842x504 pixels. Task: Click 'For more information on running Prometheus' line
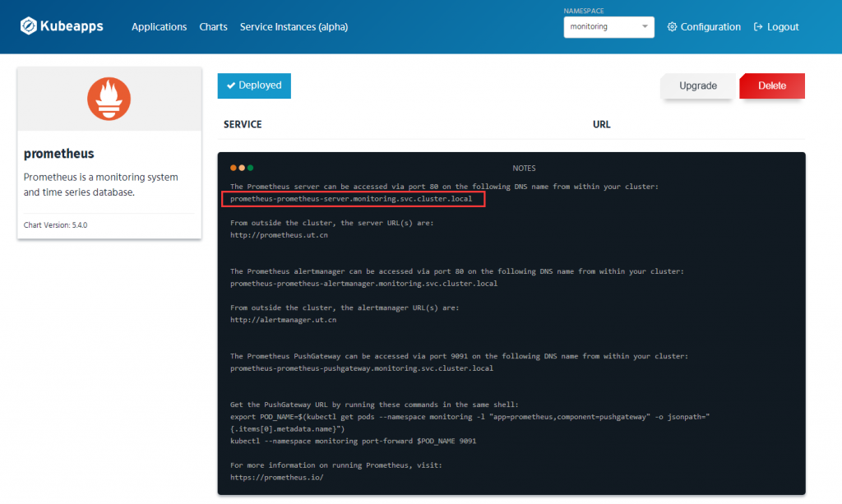[x=336, y=465]
